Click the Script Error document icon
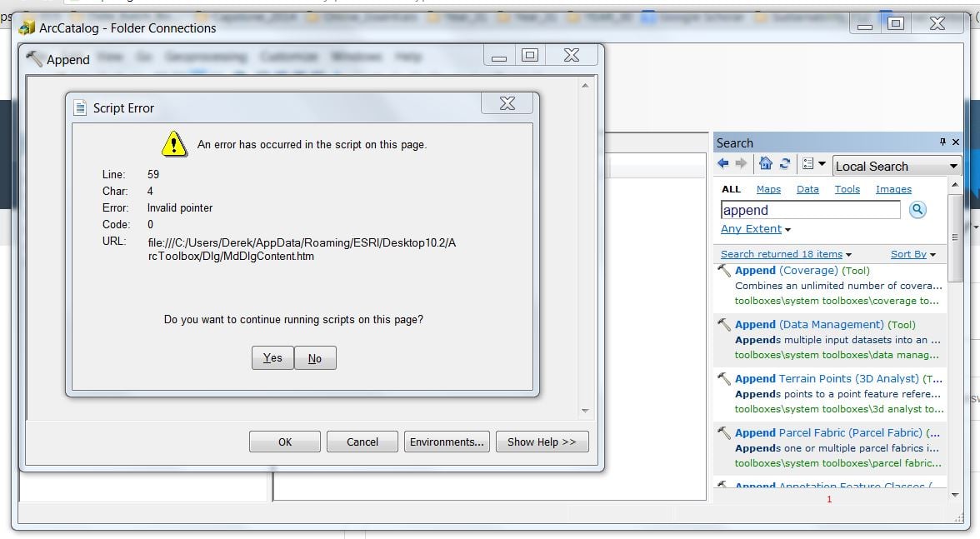 pos(80,108)
